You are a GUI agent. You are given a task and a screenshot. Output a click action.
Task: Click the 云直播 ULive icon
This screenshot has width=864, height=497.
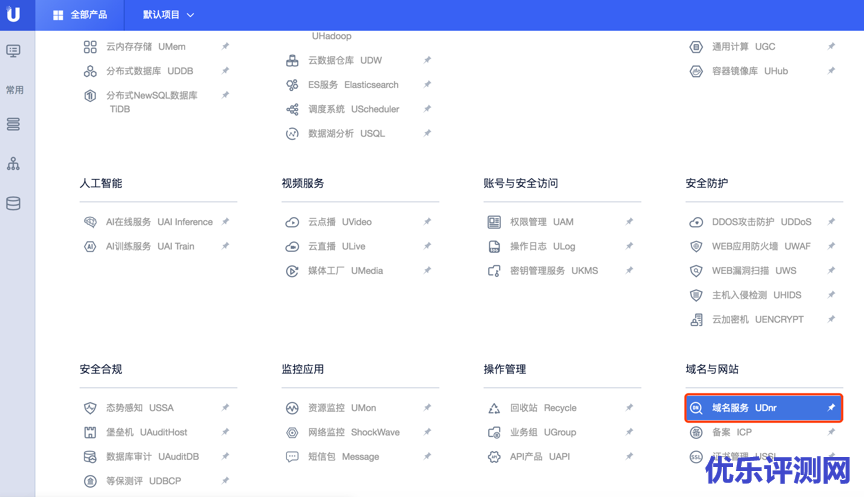[292, 246]
